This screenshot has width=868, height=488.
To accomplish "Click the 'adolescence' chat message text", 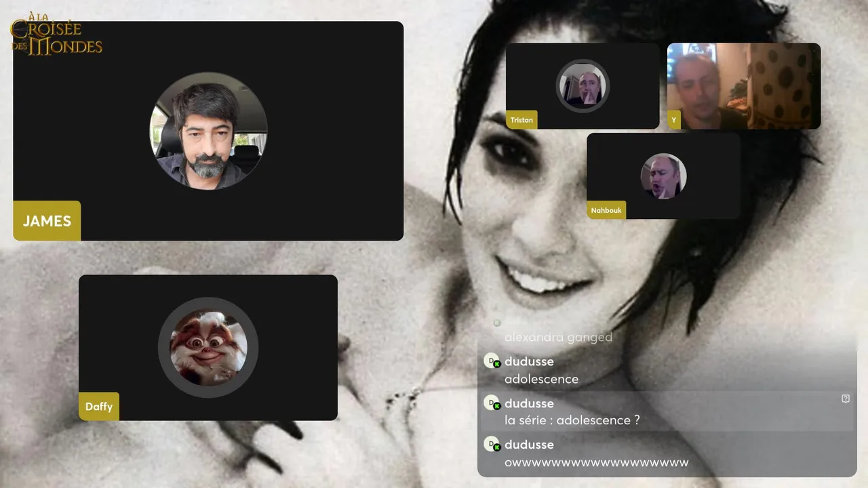I will pos(541,379).
